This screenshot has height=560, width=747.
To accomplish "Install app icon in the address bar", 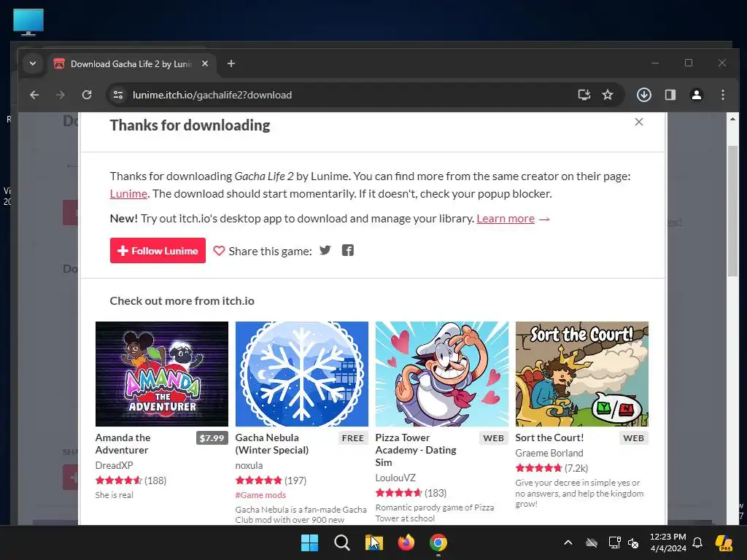I will 584,95.
